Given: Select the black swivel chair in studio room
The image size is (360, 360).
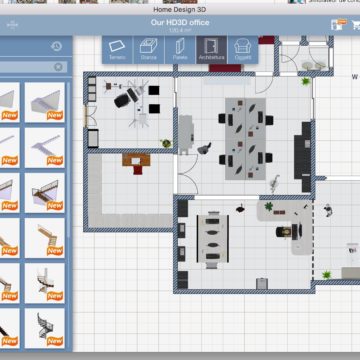Looking at the screenshot, I should coord(122,100).
